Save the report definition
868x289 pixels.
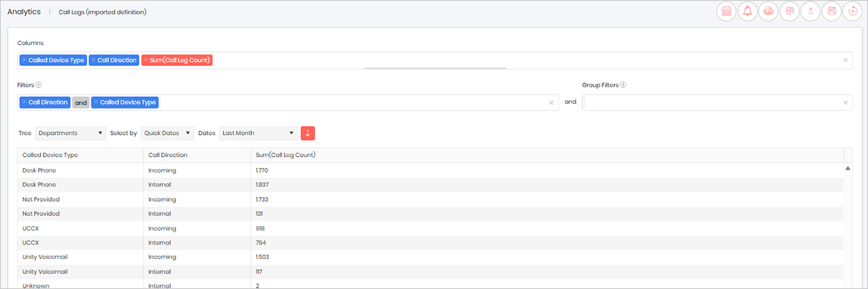(832, 11)
